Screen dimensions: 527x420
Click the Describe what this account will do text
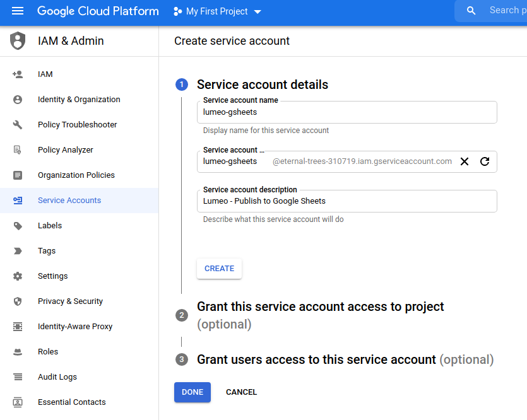coord(273,219)
